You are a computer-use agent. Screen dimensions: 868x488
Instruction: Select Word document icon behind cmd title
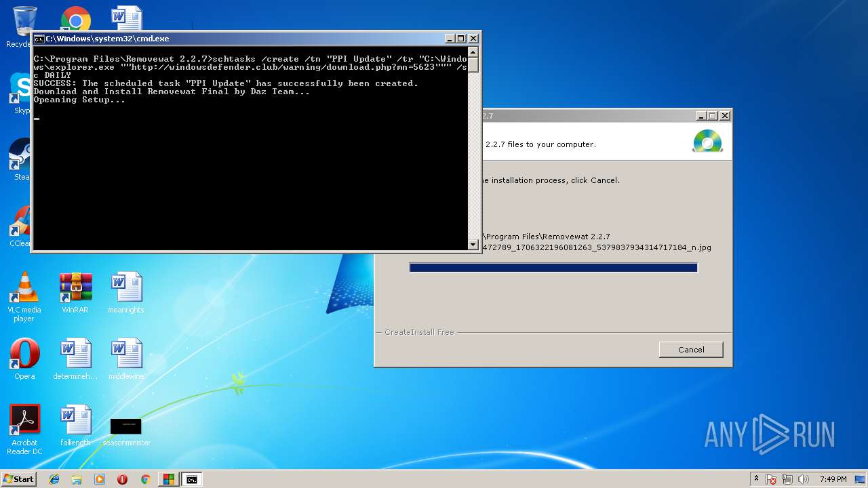[127, 18]
